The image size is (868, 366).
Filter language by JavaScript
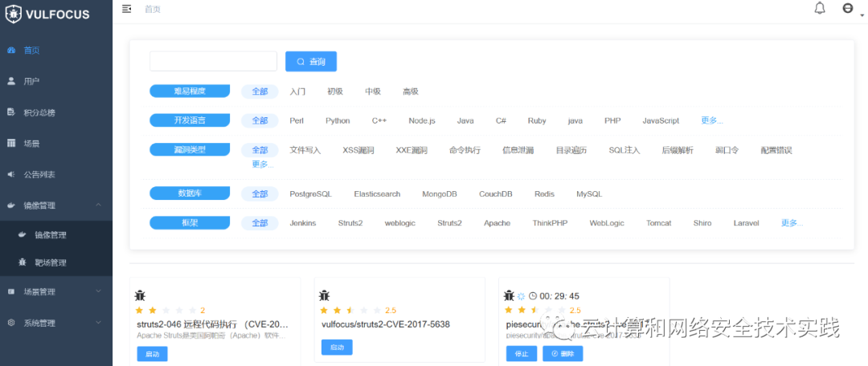pyautogui.click(x=661, y=120)
